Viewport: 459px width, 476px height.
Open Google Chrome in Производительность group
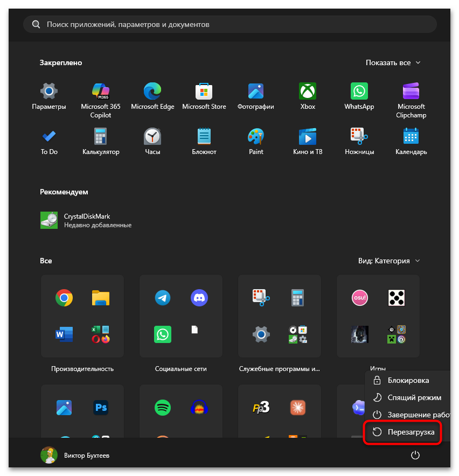pyautogui.click(x=64, y=298)
